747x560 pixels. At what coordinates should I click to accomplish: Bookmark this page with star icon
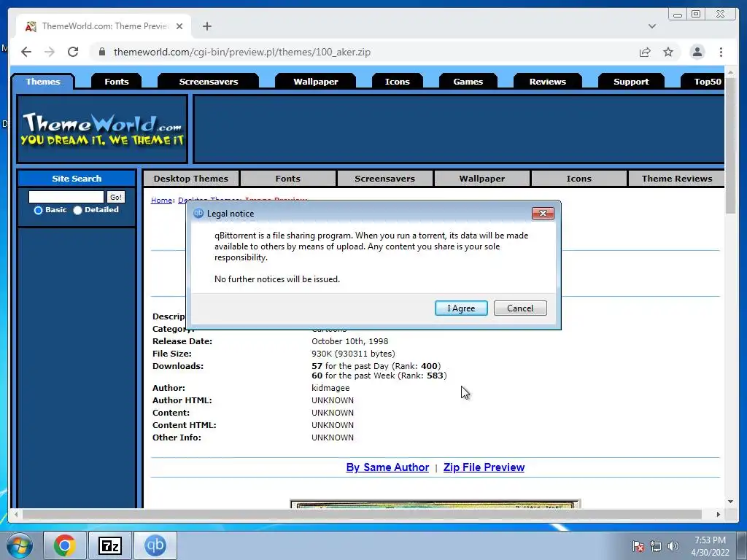pos(668,52)
